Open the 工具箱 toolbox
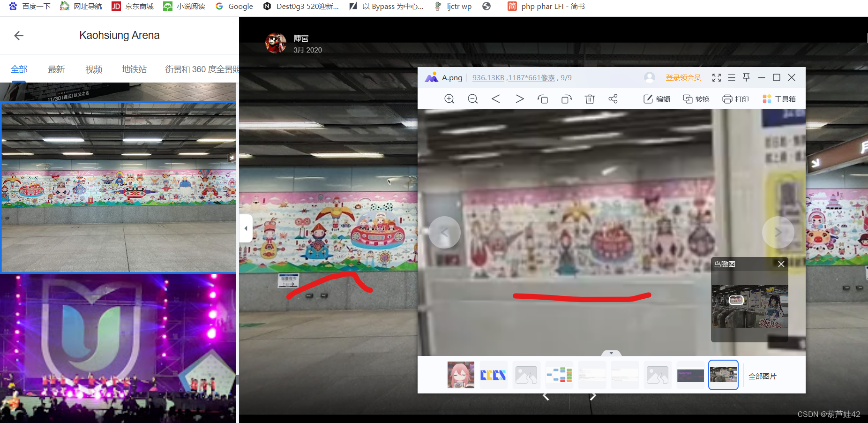 779,99
